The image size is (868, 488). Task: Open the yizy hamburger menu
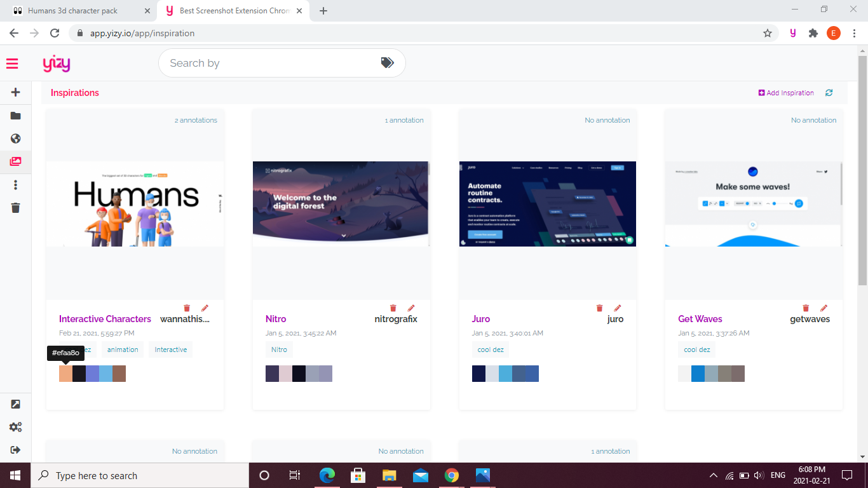(x=12, y=64)
